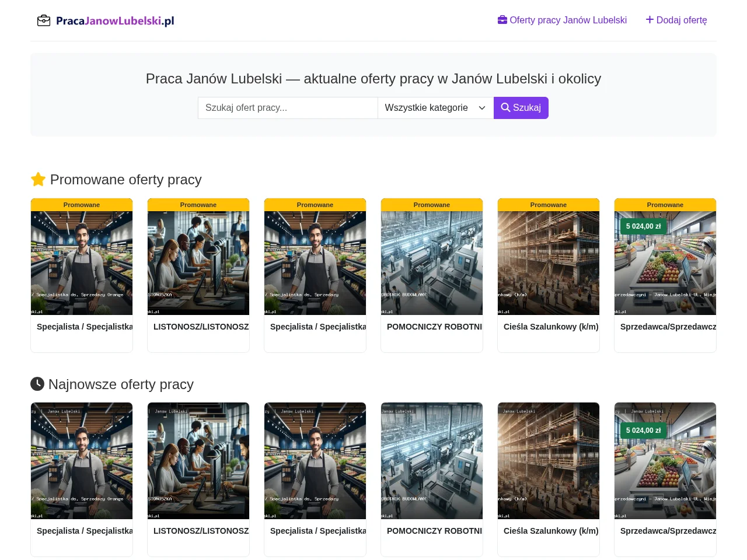
Task: Open newest POMOCNICZY ROBOTNI factory thumbnail
Action: (x=432, y=461)
